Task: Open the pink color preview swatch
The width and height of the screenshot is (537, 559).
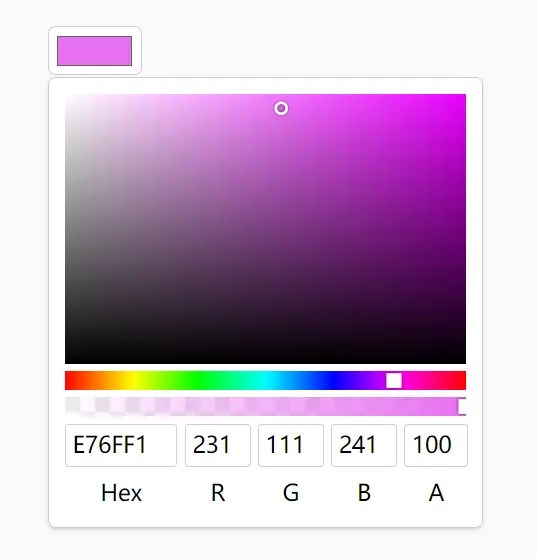Action: [94, 51]
